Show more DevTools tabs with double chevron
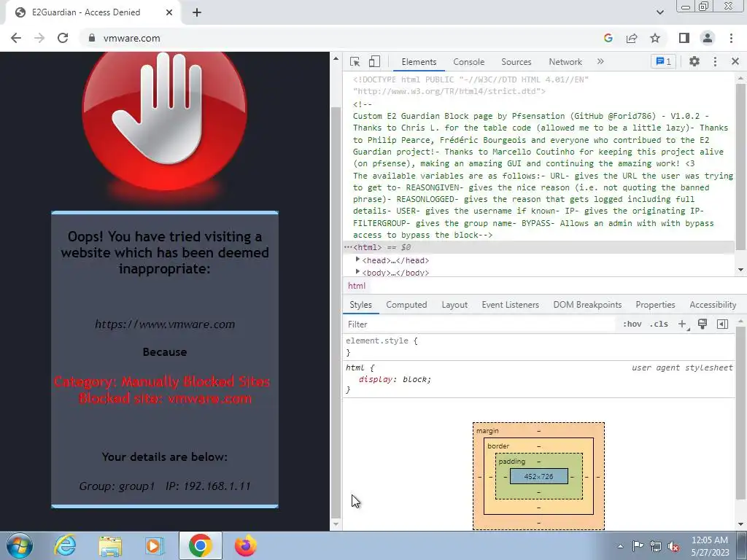747x560 pixels. 600,61
